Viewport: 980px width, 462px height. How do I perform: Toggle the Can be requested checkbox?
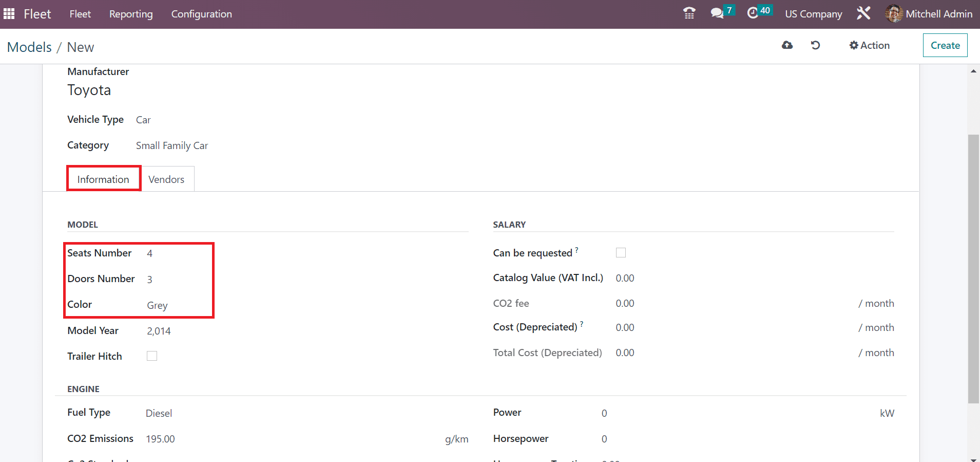point(621,252)
